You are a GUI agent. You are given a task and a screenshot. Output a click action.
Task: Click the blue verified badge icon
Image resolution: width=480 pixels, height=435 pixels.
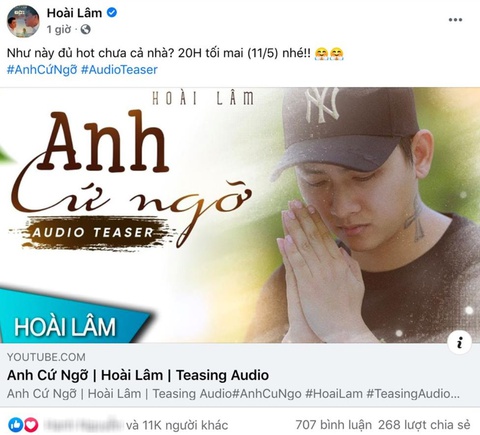pos(112,13)
